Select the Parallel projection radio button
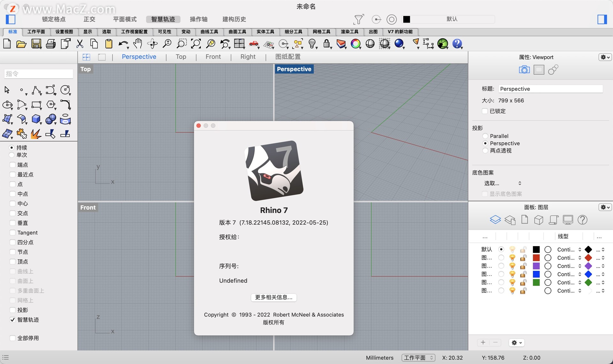The width and height of the screenshot is (613, 364). [485, 136]
